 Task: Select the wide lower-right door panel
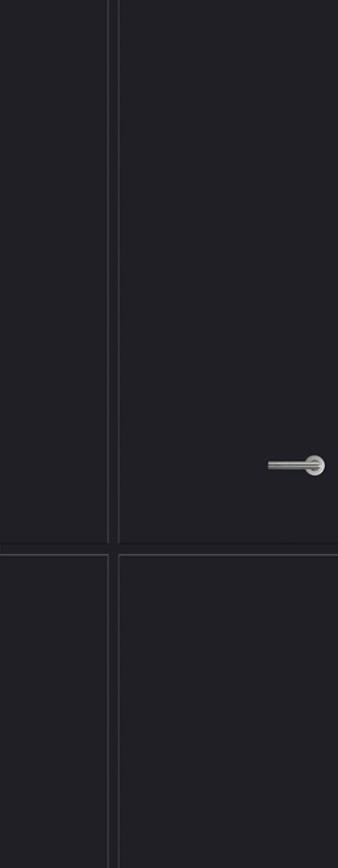point(228,711)
